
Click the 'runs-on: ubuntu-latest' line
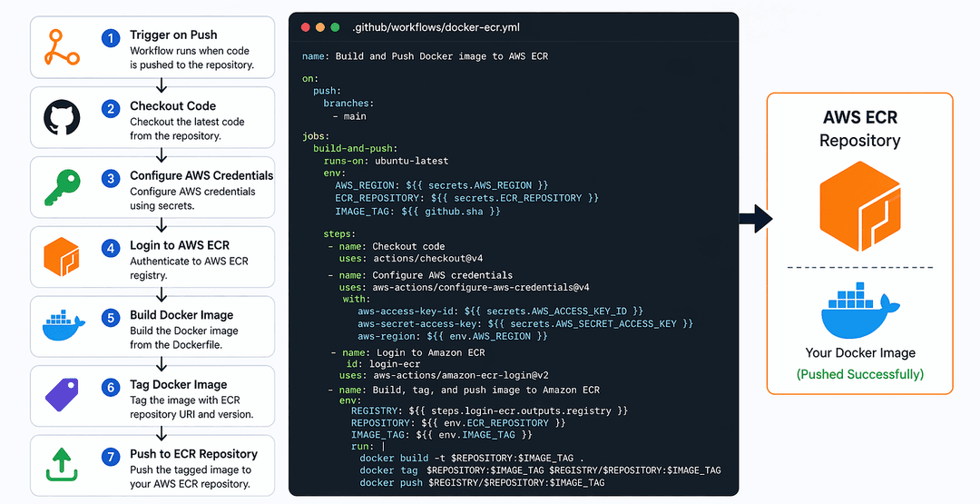tap(387, 161)
